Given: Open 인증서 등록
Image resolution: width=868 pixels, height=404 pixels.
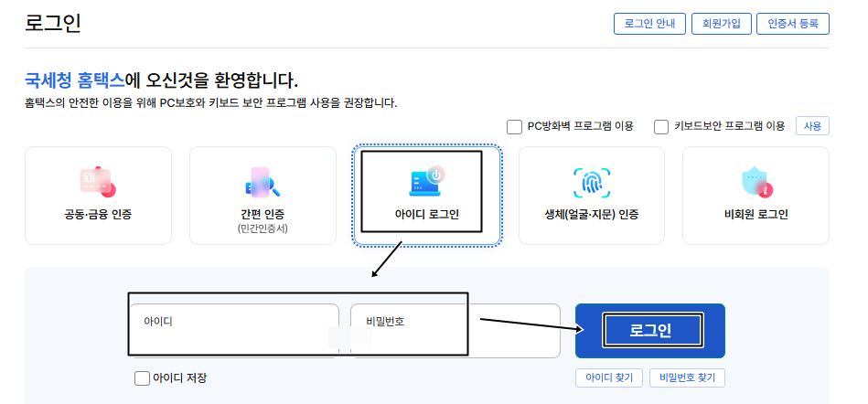Looking at the screenshot, I should (793, 24).
